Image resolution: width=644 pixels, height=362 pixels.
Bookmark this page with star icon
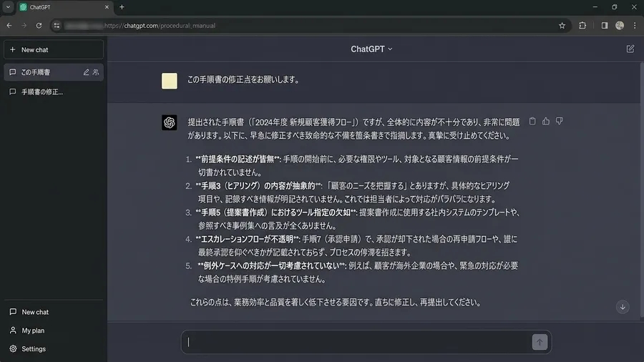pyautogui.click(x=562, y=26)
